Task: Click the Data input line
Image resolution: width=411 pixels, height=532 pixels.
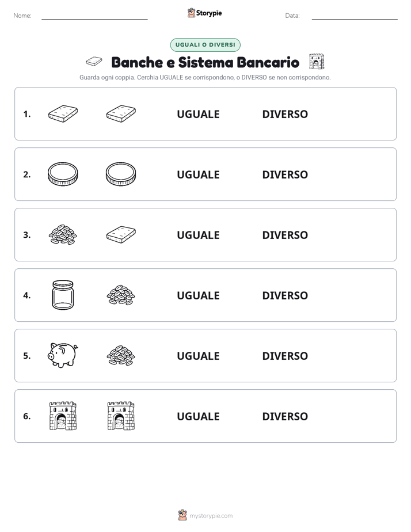Action: pos(355,16)
